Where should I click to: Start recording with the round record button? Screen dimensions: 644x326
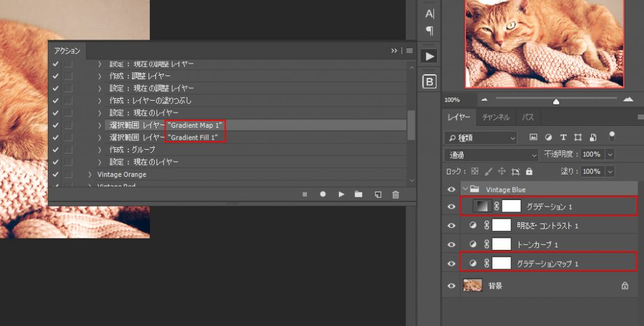coord(323,194)
